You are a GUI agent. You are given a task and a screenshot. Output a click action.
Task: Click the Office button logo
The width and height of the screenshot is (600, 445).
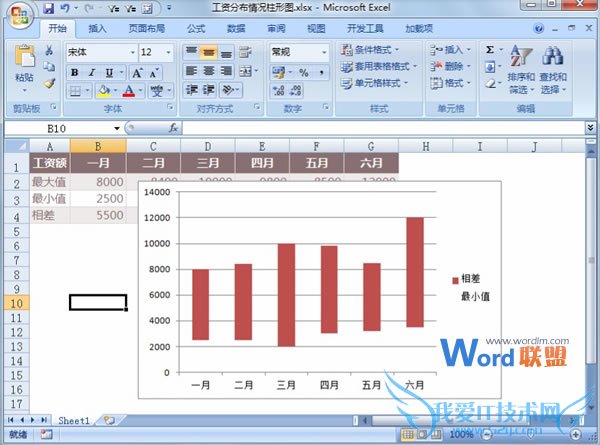[19, 15]
